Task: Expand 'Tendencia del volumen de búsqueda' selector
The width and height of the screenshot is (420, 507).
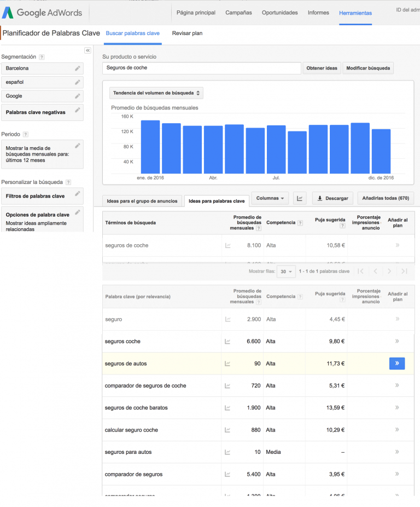Action: coord(156,93)
